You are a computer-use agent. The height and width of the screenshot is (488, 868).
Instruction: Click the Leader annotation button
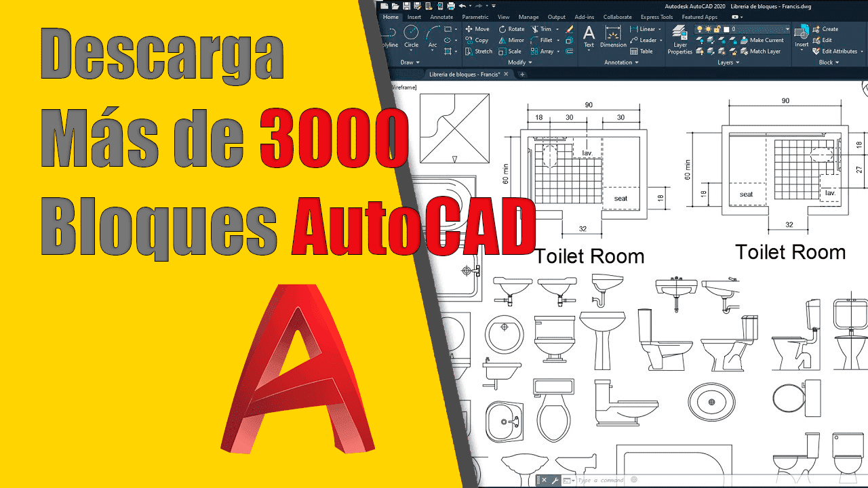[x=643, y=40]
